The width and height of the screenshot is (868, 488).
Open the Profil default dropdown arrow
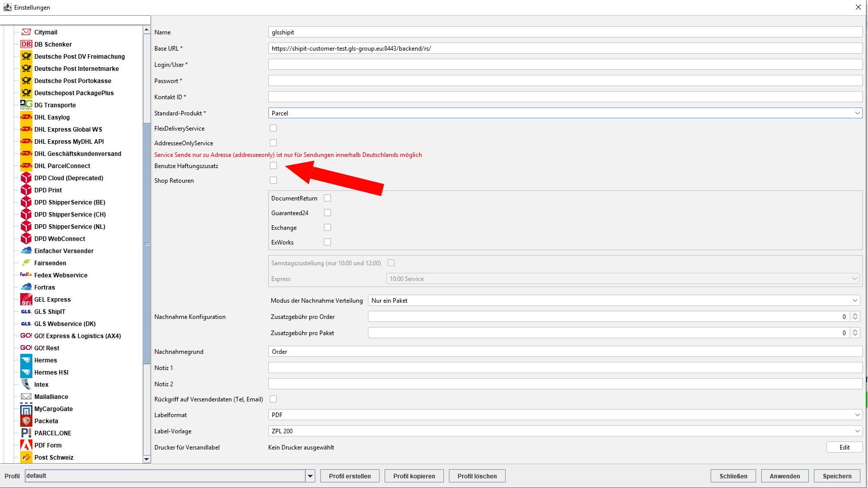310,476
